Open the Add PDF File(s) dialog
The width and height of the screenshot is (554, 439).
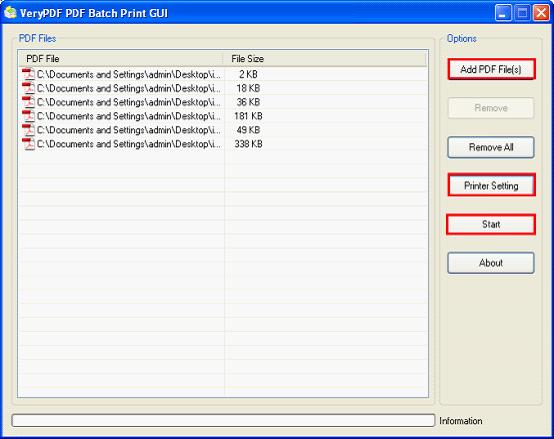tap(491, 69)
